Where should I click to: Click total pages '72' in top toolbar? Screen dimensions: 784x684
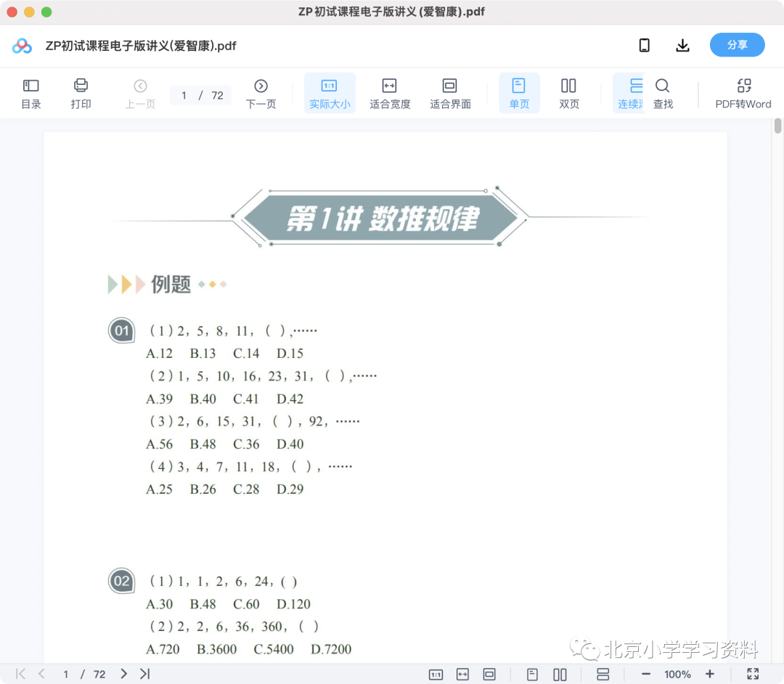(x=217, y=96)
